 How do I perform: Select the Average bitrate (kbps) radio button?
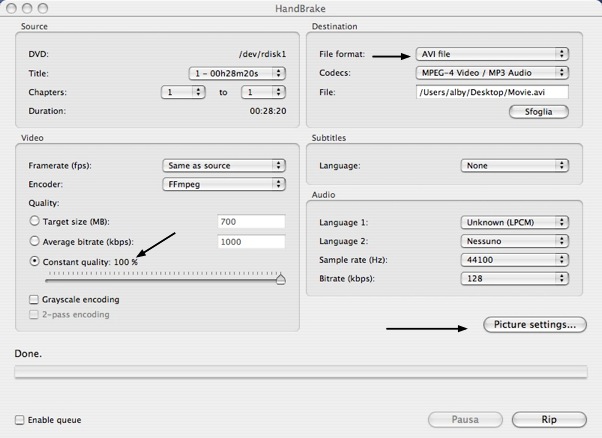tap(35, 241)
